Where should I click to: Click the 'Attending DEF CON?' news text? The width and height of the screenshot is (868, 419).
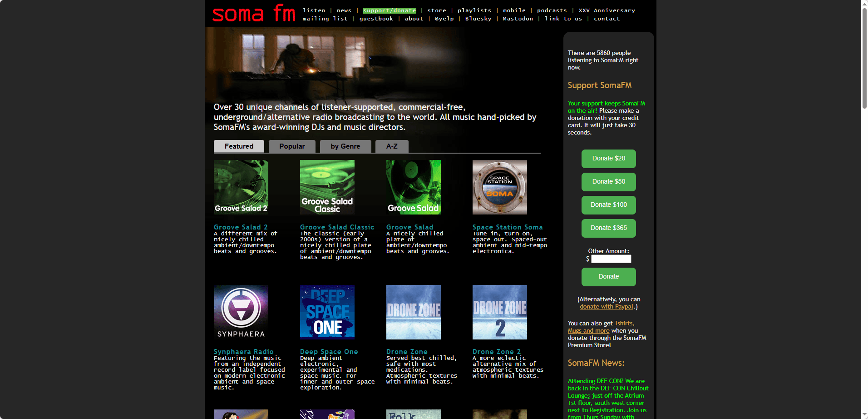tap(608, 399)
